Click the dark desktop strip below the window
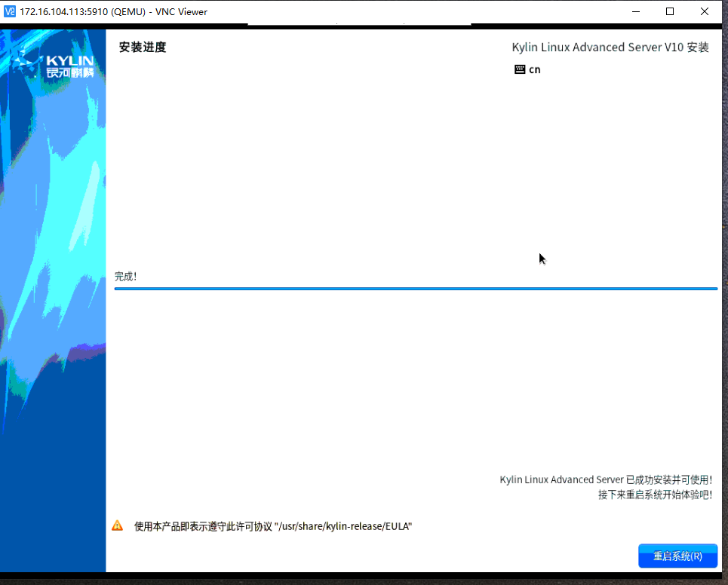 pos(364,580)
